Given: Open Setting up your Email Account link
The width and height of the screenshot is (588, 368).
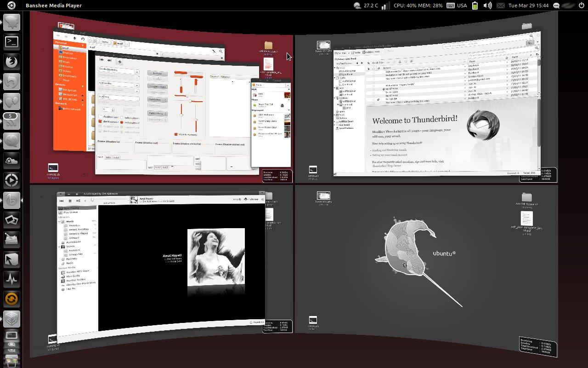Looking at the screenshot, I should click(390, 155).
